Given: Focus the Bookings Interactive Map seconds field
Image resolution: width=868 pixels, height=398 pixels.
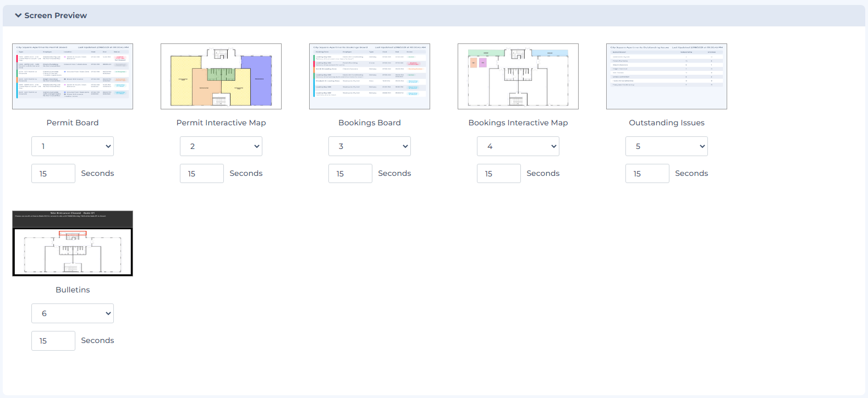Looking at the screenshot, I should click(x=499, y=174).
